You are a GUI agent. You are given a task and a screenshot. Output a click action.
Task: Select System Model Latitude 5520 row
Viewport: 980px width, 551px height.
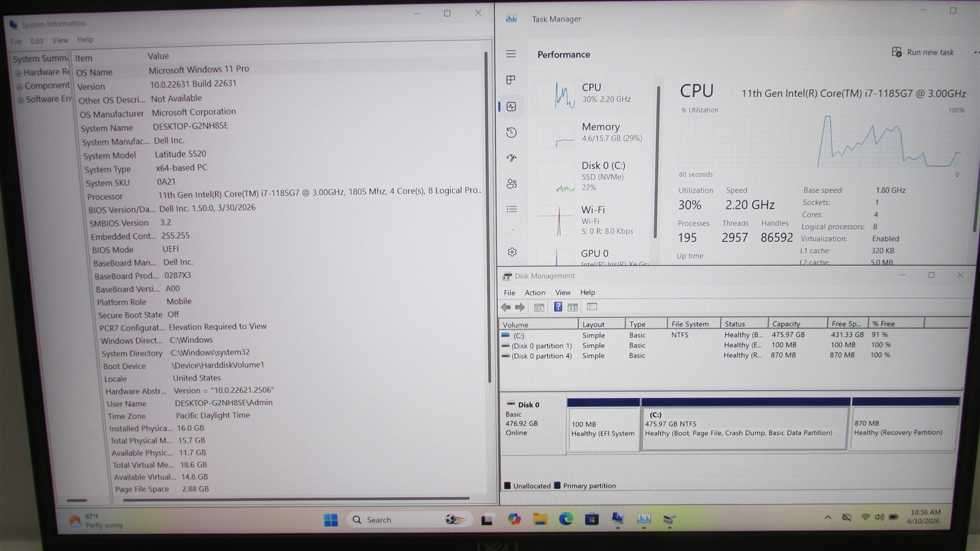tap(283, 154)
